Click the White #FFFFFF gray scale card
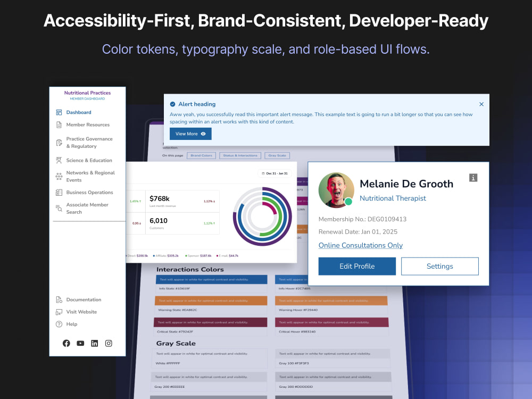Viewport: 532px width, 399px height. click(209, 359)
